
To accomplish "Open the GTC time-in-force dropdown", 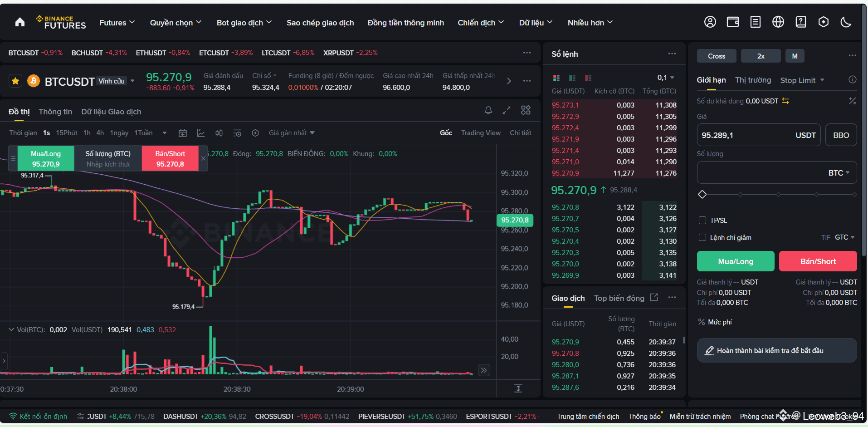I will [x=844, y=237].
